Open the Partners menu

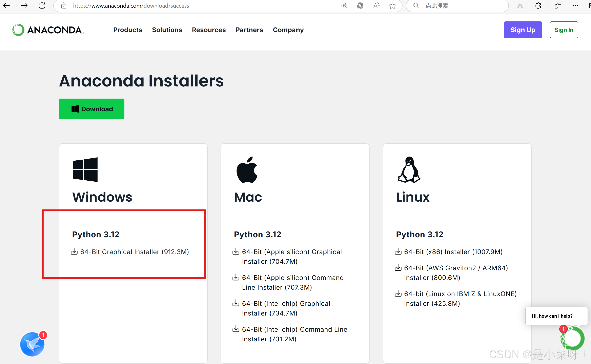pos(249,30)
